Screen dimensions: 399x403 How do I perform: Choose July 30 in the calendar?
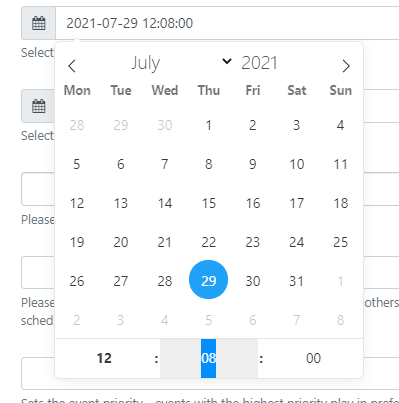253,281
